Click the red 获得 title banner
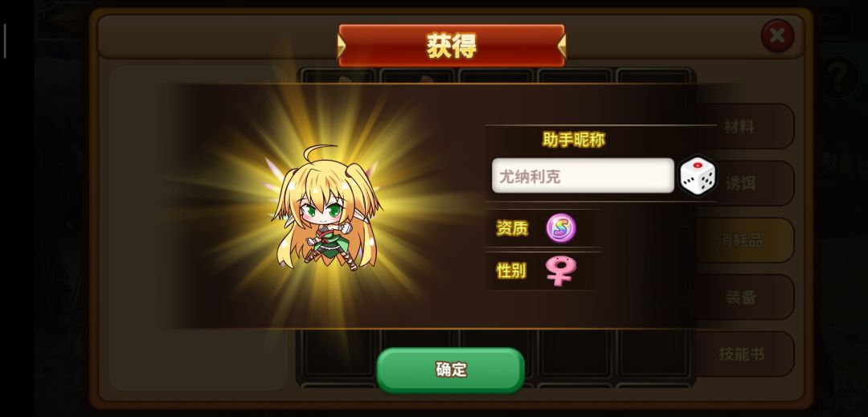The width and height of the screenshot is (868, 417). [x=452, y=45]
